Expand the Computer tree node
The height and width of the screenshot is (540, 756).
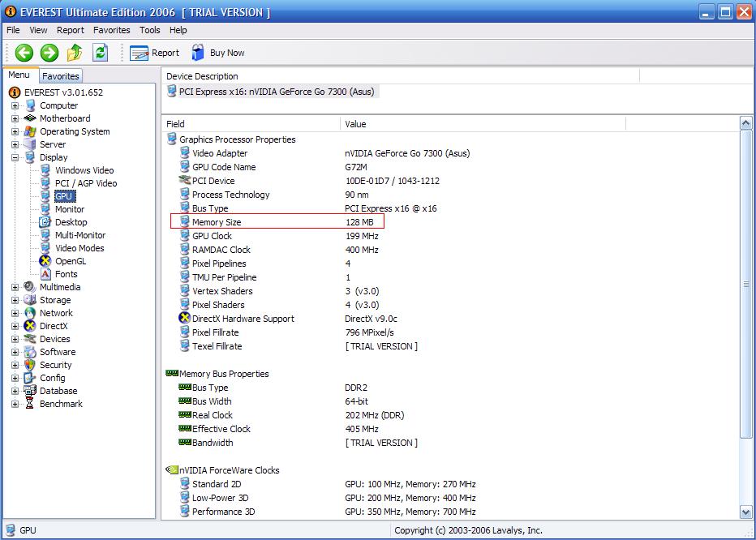click(15, 105)
